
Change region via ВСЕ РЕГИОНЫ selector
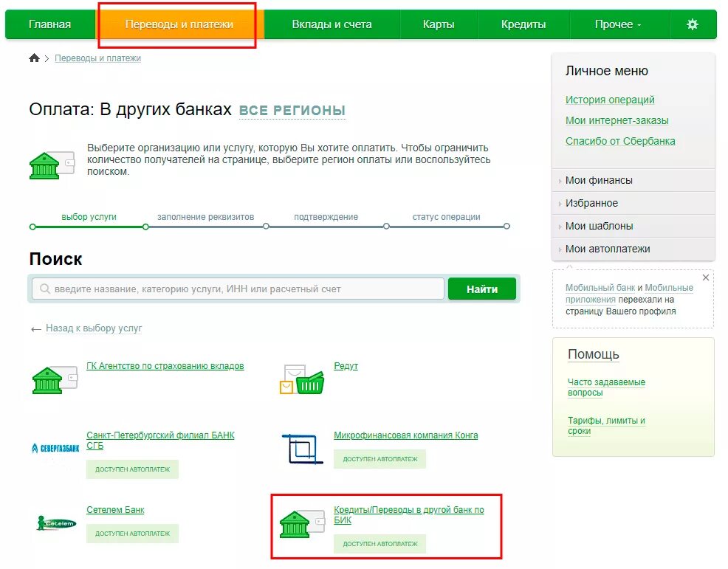pos(292,111)
